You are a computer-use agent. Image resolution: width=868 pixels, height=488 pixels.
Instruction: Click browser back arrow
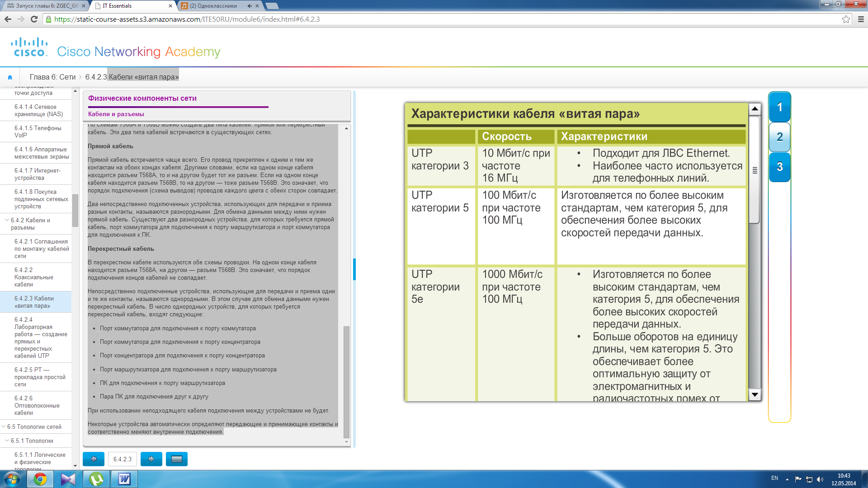click(8, 19)
